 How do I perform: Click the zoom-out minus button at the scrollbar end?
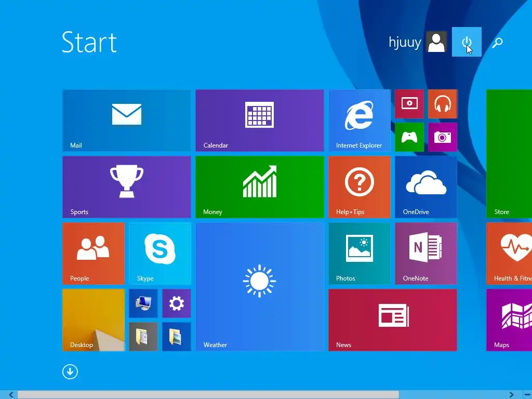click(527, 395)
